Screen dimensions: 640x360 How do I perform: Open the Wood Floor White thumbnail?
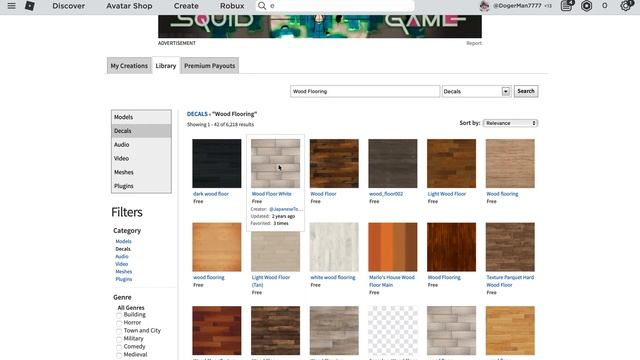[x=276, y=163]
